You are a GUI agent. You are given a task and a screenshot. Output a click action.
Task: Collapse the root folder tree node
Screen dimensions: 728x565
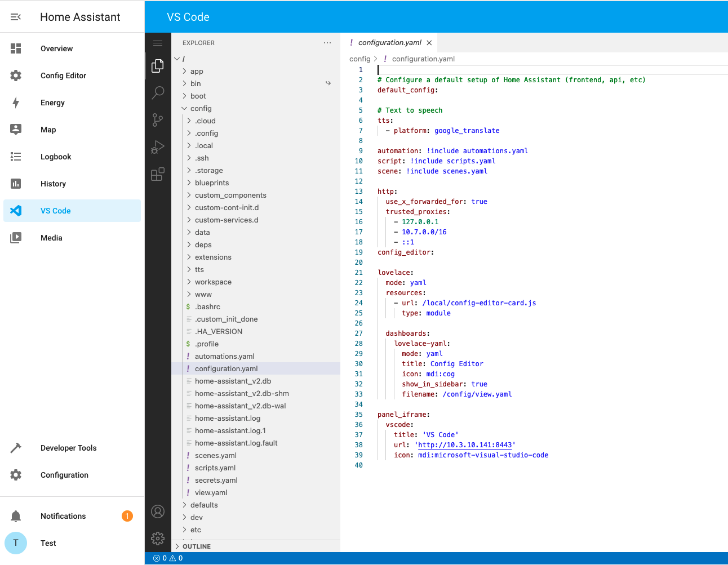click(x=177, y=59)
